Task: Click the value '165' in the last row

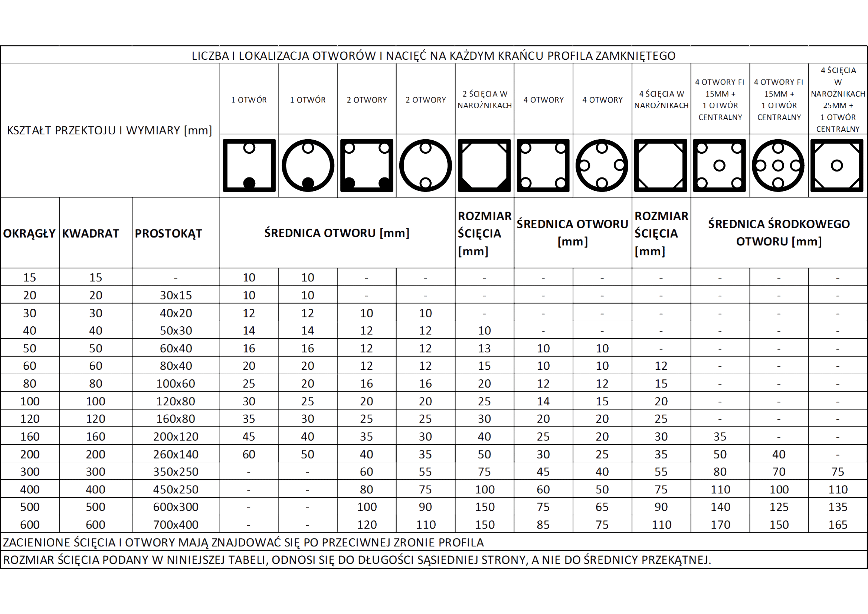Action: [838, 525]
